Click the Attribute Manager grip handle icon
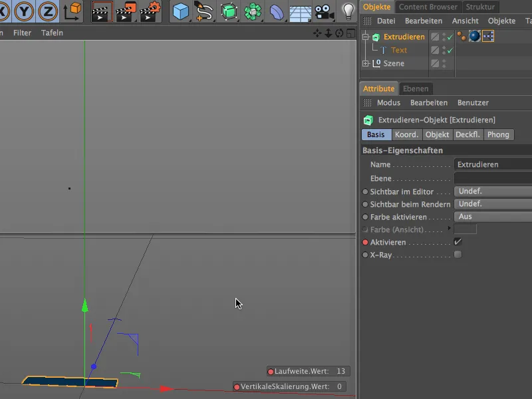Image resolution: width=532 pixels, height=399 pixels. (x=367, y=102)
